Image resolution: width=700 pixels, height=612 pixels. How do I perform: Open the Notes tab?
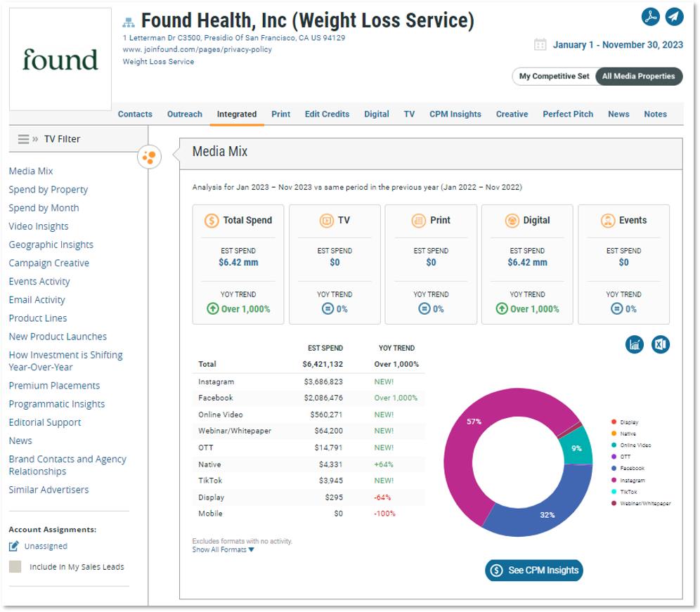(x=655, y=115)
